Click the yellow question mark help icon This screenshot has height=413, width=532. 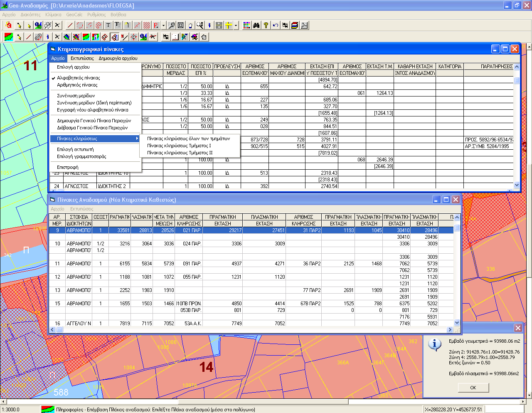pos(266,25)
